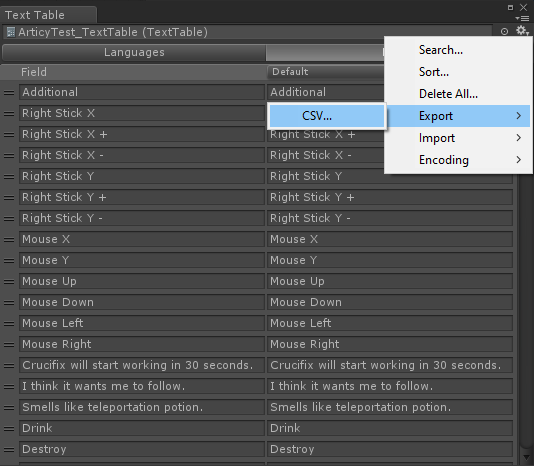Edit the Mouse Y field name
The width and height of the screenshot is (534, 466).
click(x=142, y=261)
